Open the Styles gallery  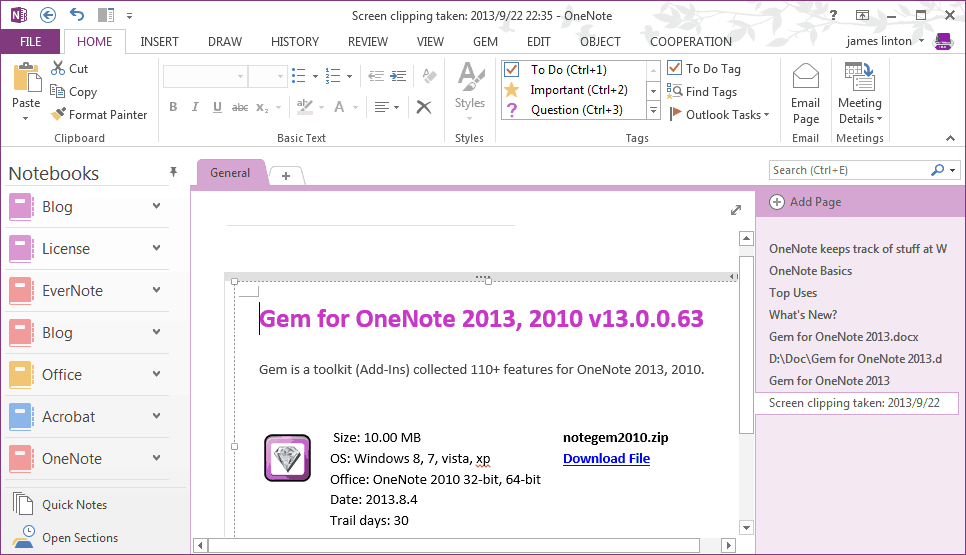point(469,91)
